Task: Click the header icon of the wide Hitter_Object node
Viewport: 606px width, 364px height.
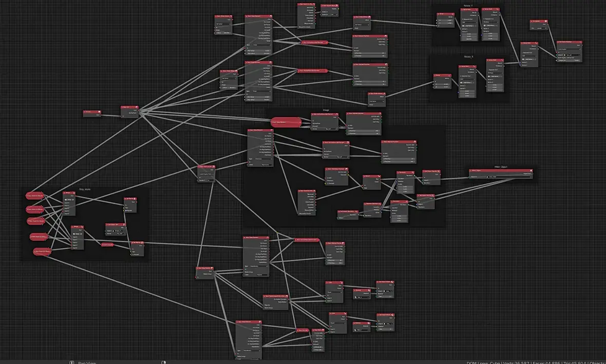Action: click(531, 170)
